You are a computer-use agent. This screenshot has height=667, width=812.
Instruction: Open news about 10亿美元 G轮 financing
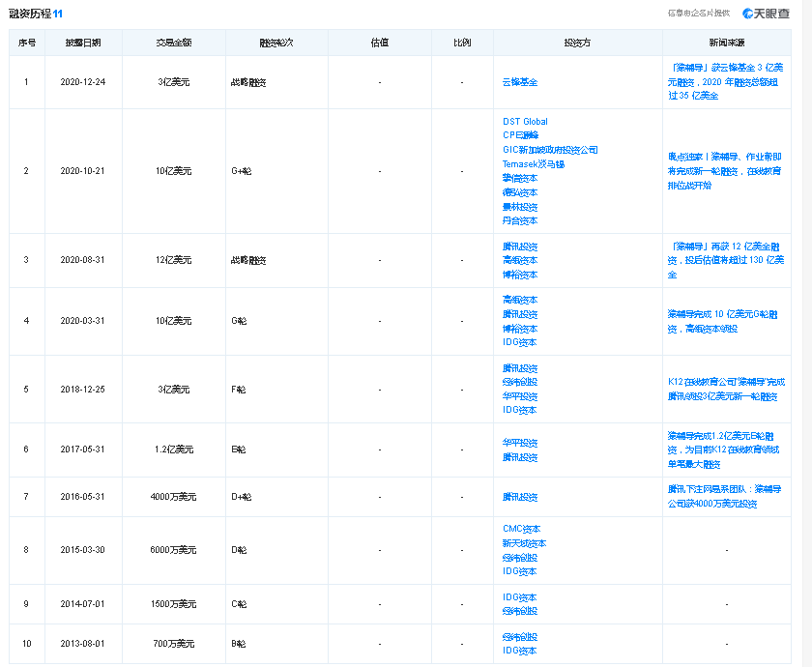(726, 321)
